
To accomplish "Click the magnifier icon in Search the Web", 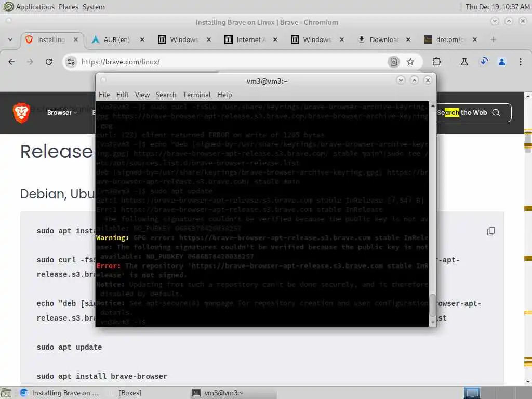I will click(496, 113).
